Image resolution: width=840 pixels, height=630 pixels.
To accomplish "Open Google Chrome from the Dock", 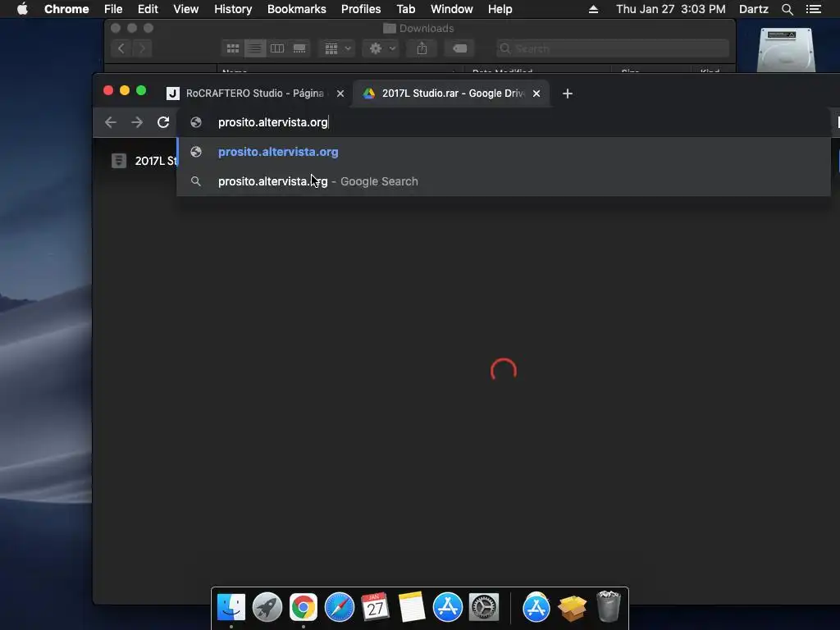I will tap(304, 607).
